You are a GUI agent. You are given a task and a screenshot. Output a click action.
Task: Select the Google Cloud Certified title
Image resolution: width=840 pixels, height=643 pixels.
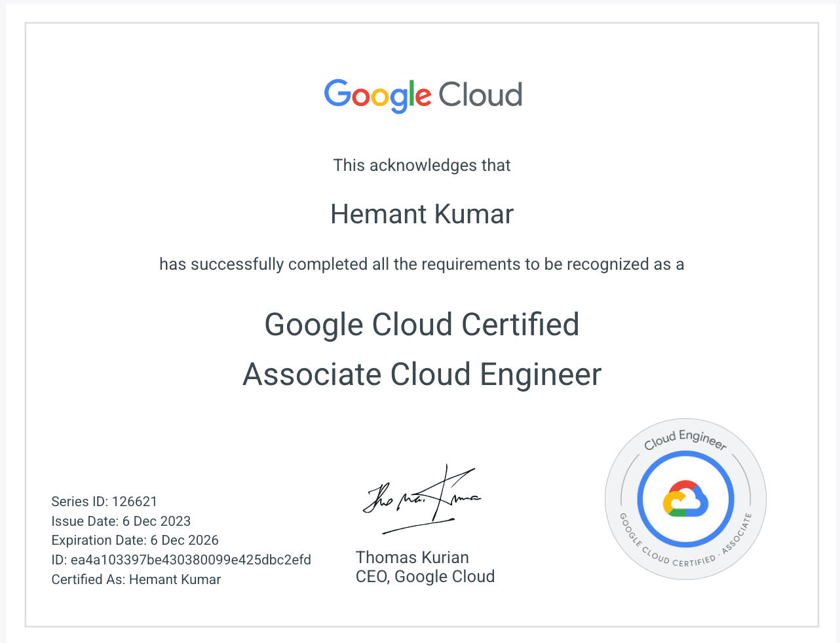(x=421, y=324)
